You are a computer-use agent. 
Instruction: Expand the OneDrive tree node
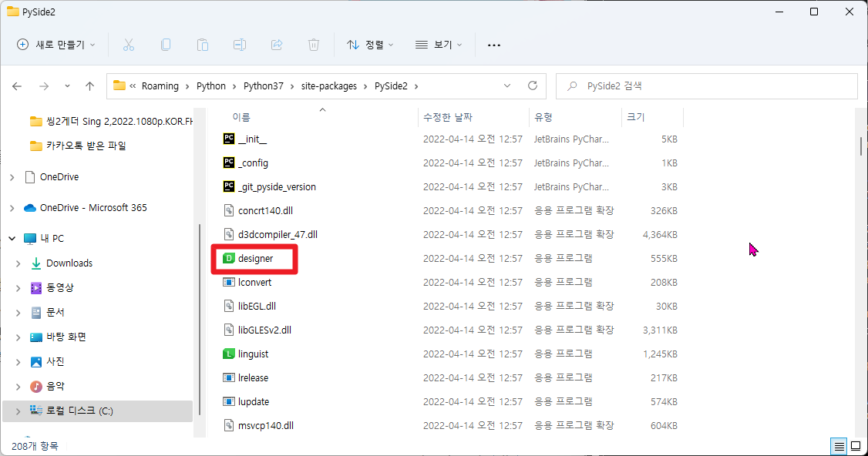(x=12, y=177)
